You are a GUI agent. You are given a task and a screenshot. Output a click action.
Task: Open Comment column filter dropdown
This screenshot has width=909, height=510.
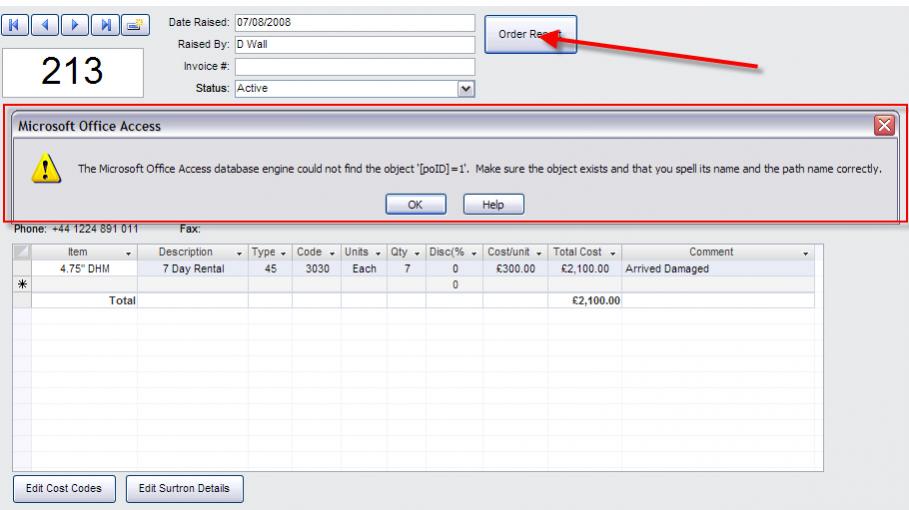click(x=805, y=253)
